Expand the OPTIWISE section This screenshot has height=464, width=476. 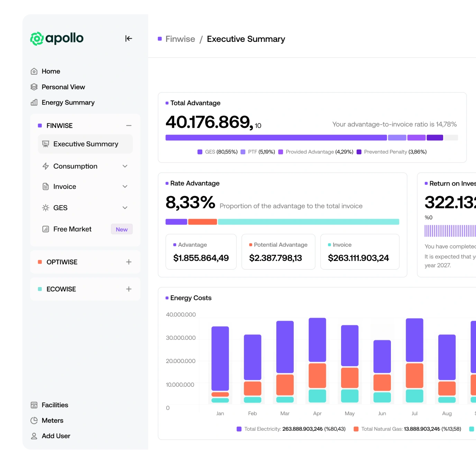tap(129, 262)
